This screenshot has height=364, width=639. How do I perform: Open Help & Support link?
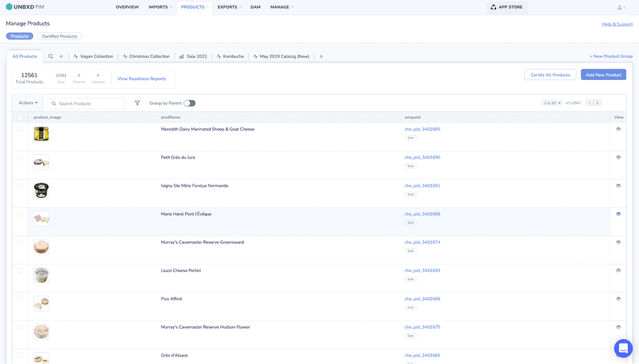click(x=617, y=24)
